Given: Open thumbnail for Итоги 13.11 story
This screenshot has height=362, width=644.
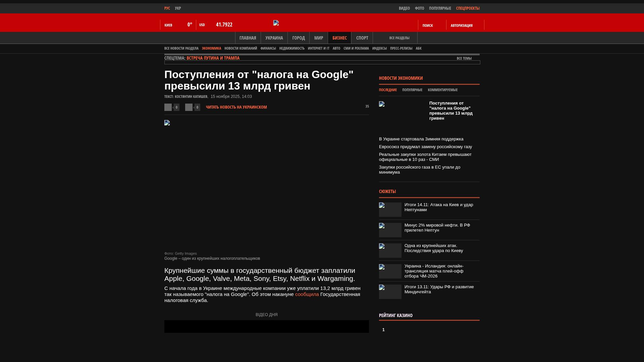Looking at the screenshot, I should tap(390, 292).
